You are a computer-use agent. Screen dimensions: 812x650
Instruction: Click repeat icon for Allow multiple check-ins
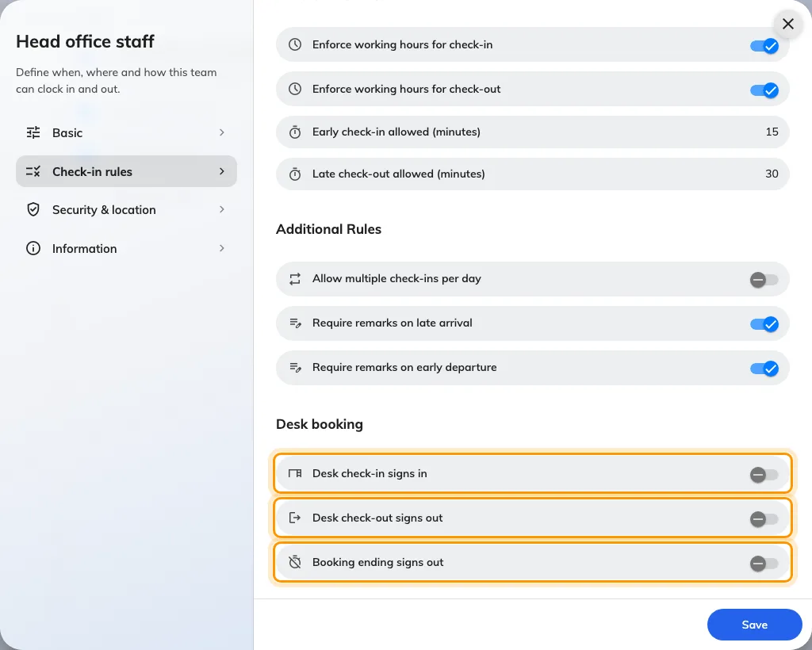click(x=295, y=279)
